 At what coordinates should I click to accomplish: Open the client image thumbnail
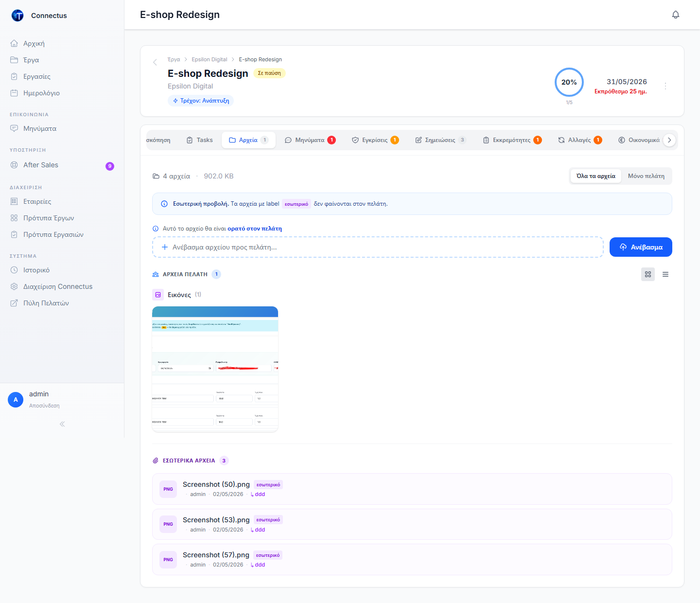pyautogui.click(x=215, y=369)
